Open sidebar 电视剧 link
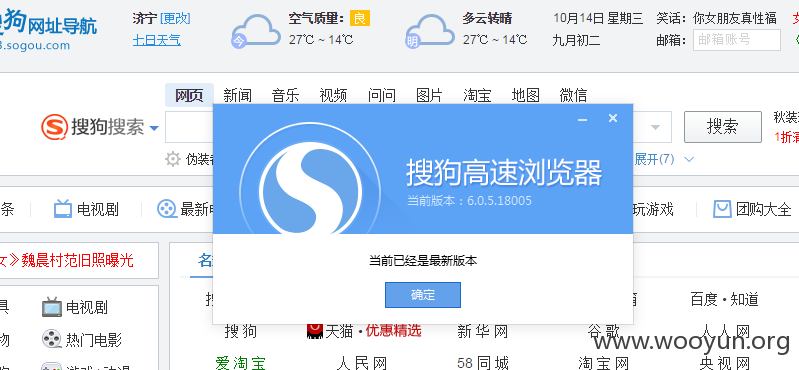Viewport: 799px width, 370px height. [x=87, y=307]
